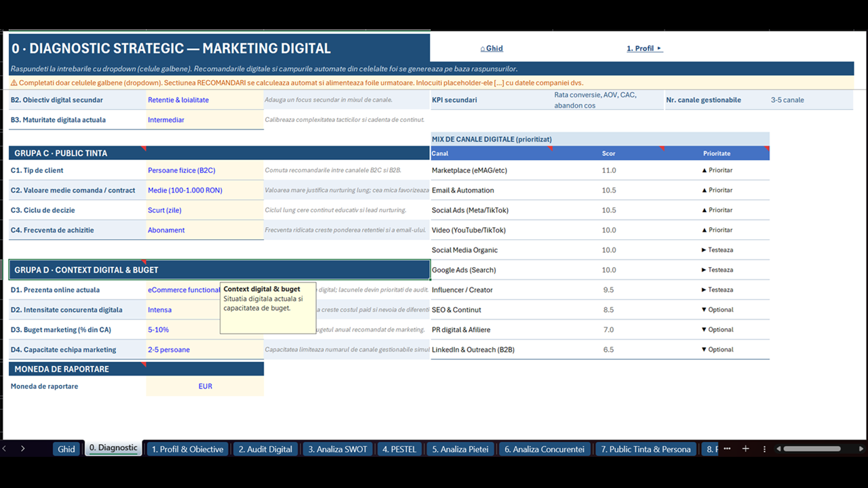Select the 'Nr. canale gestionabile' label
Viewport: 868px width, 488px height.
pos(716,100)
